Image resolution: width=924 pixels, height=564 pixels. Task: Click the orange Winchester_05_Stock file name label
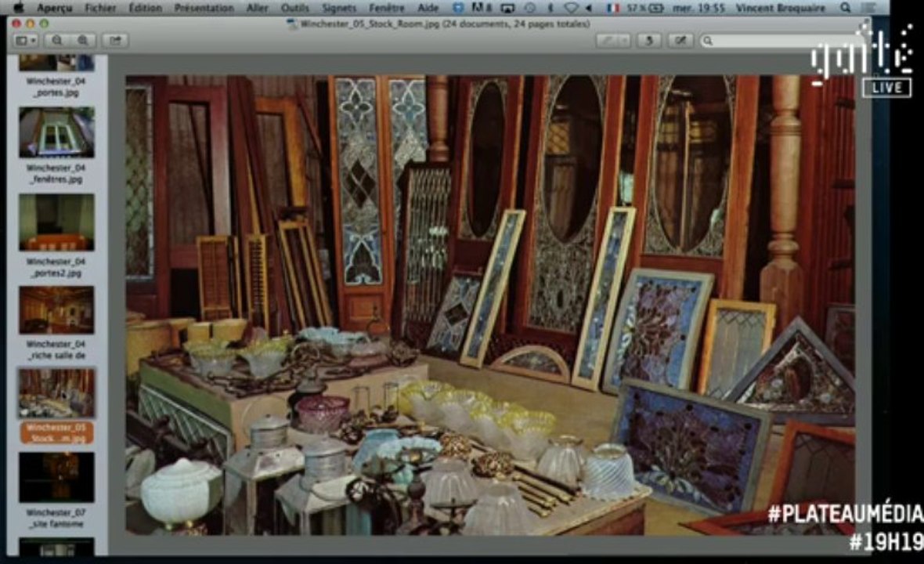pyautogui.click(x=56, y=432)
